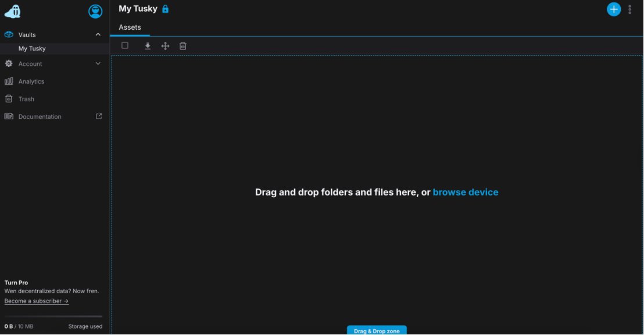Click the Storage used label
The height and width of the screenshot is (335, 644).
point(85,326)
